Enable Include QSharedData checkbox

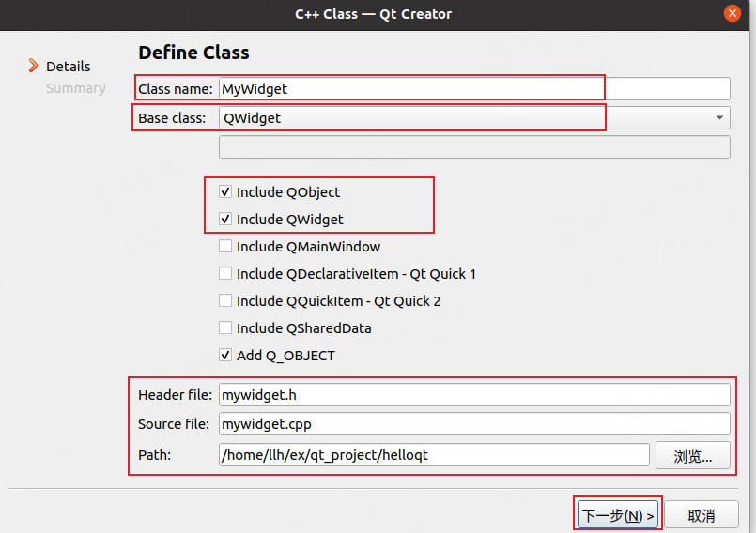point(225,328)
